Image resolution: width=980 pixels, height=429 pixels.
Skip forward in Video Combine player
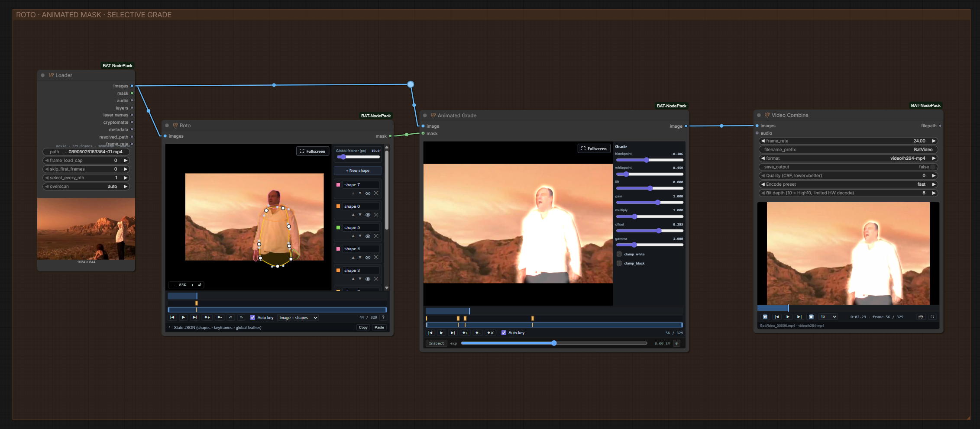(x=811, y=317)
